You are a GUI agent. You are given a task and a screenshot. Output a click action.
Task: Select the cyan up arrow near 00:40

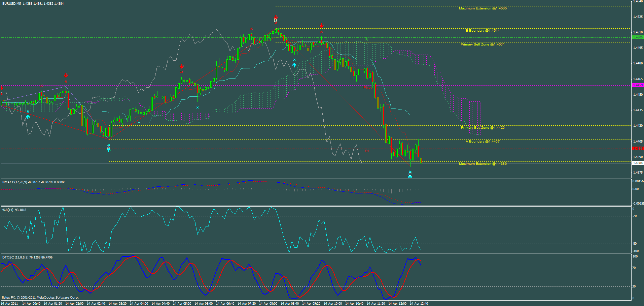(x=28, y=117)
